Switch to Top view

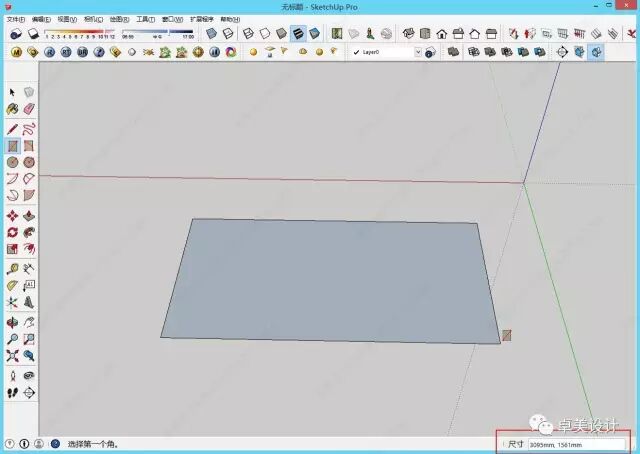425,33
